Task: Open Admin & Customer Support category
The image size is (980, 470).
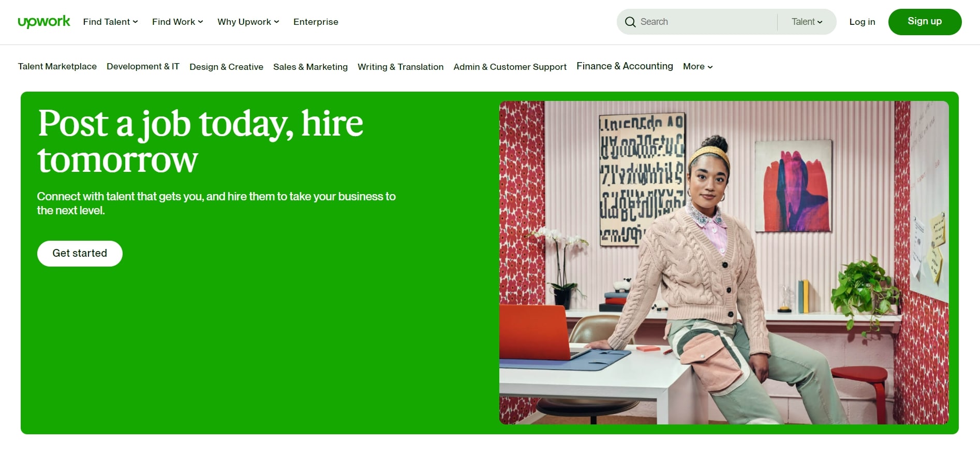Action: 510,67
